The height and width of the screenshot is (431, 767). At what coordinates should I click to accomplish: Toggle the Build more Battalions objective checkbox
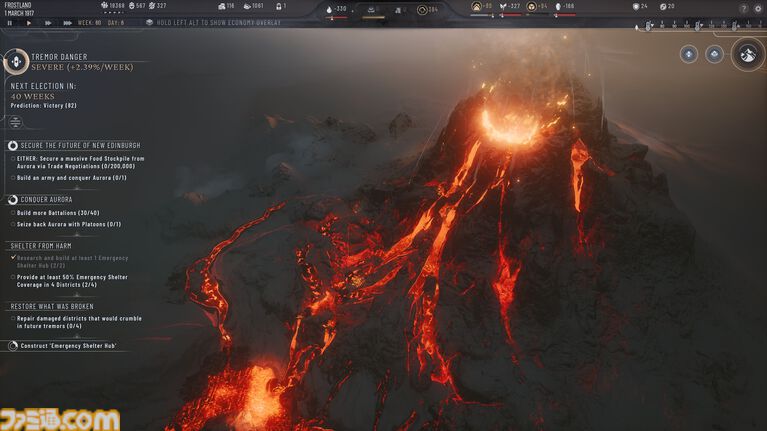(x=13, y=212)
